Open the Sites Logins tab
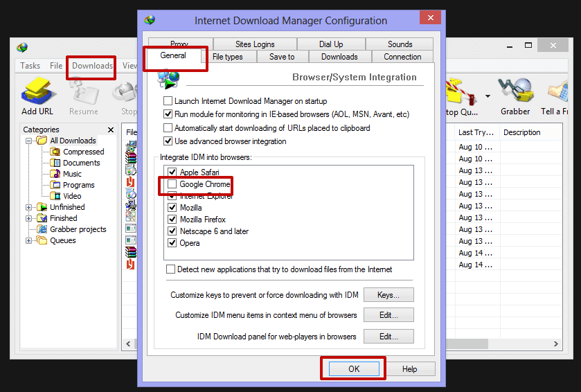 255,44
